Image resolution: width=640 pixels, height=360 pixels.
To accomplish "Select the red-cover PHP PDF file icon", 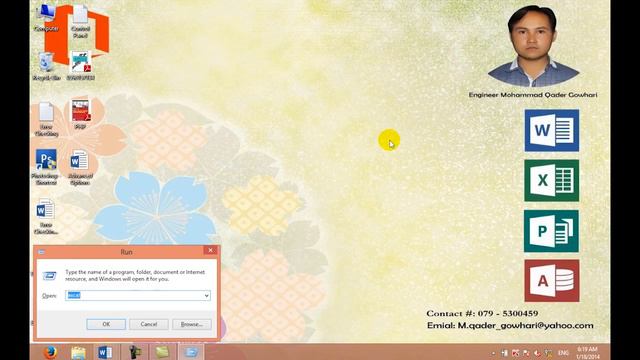I will (x=80, y=115).
